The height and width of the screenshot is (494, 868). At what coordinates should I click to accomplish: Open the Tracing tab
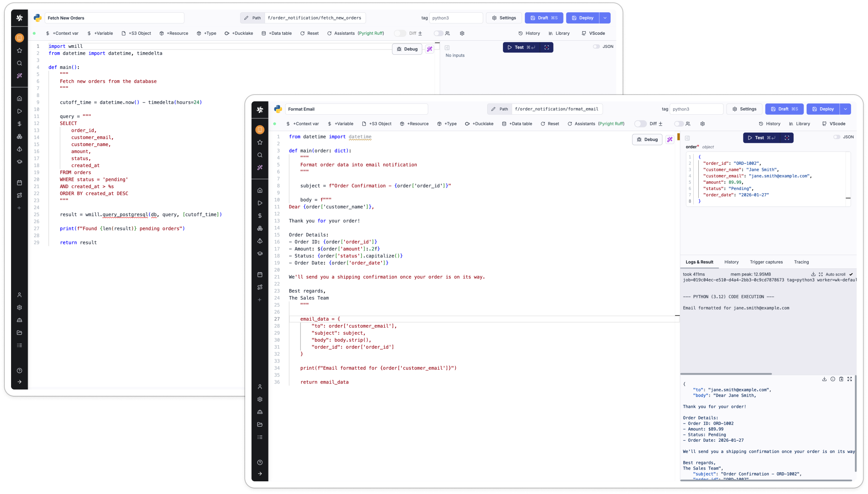click(x=801, y=262)
